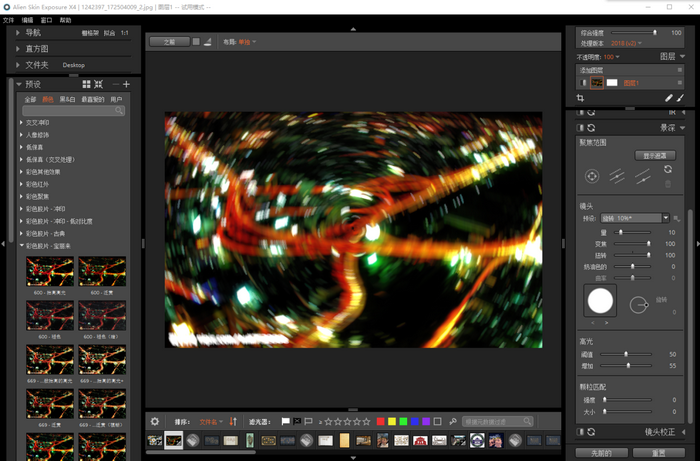
Task: Open the 窗口 menu
Action: (46, 20)
